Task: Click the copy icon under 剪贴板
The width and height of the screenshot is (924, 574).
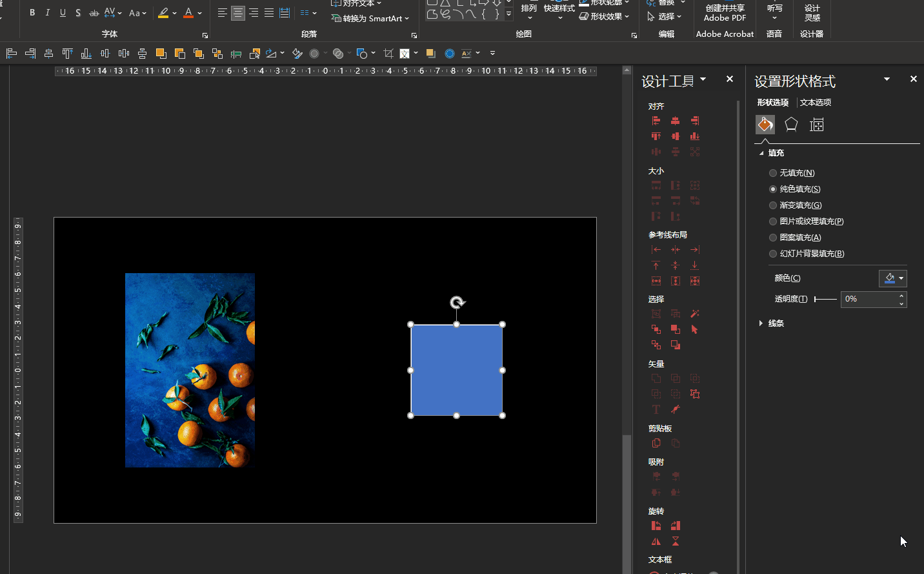Action: 656,443
